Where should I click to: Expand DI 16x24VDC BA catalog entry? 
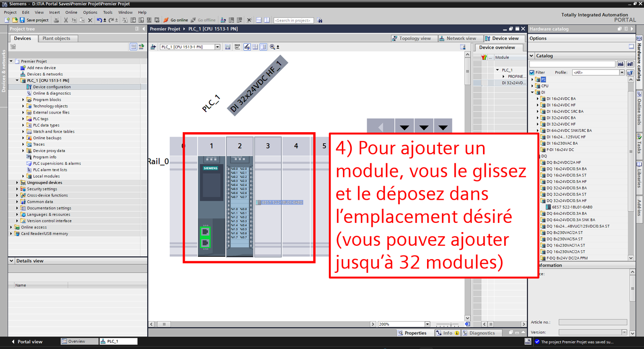[x=538, y=99]
